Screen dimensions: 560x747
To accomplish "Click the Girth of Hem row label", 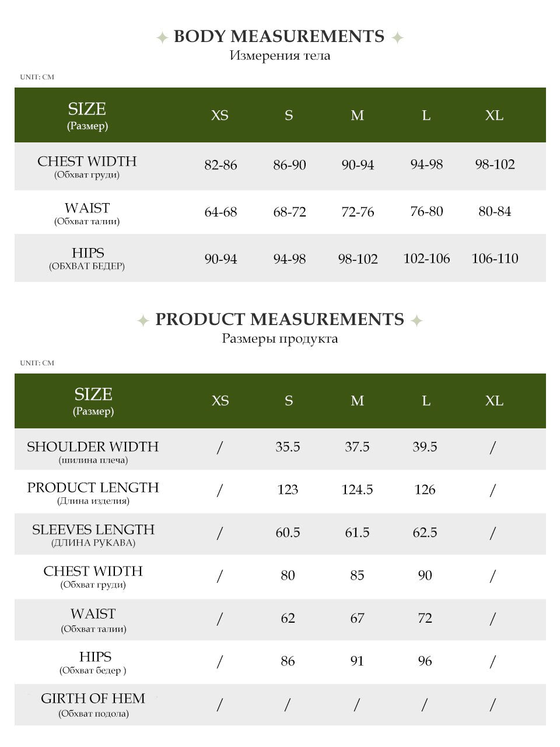I will click(93, 705).
